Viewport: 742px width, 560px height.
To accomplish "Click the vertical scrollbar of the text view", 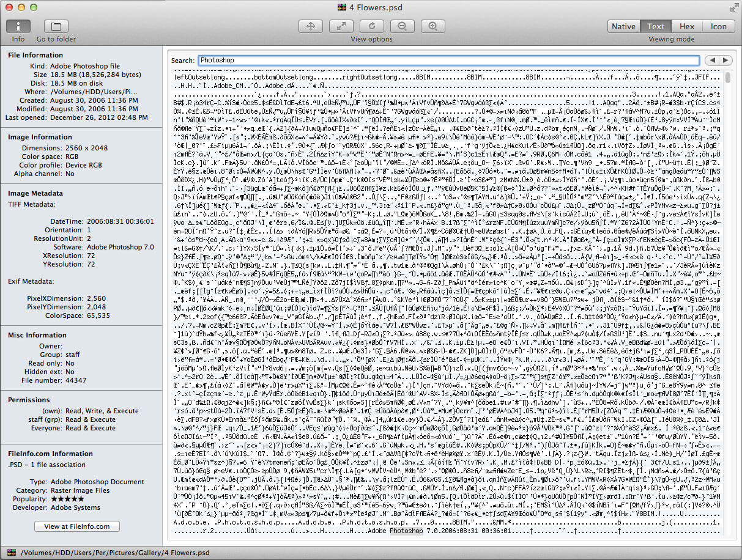I will tap(728, 78).
